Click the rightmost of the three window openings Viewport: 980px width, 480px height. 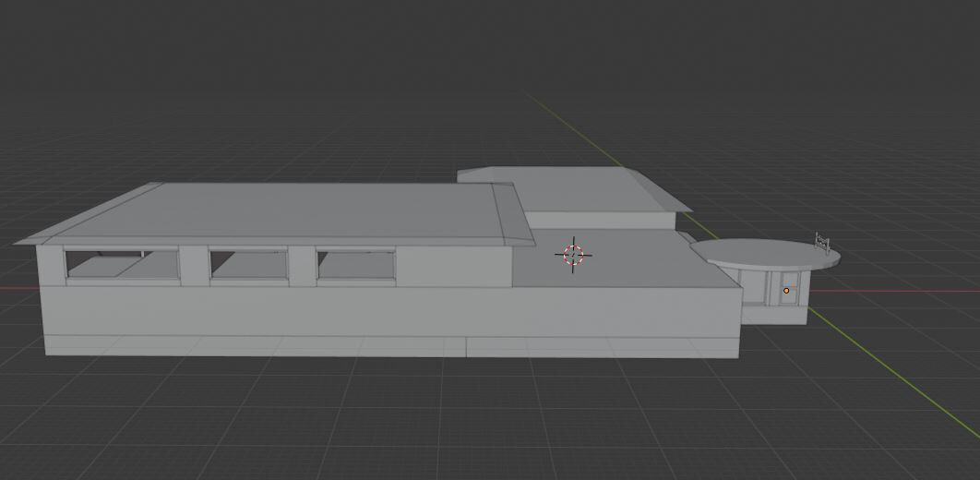tap(355, 264)
